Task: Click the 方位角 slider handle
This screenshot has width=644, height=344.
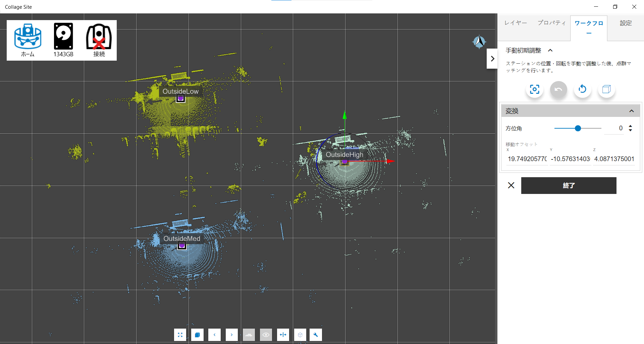Action: tap(578, 128)
